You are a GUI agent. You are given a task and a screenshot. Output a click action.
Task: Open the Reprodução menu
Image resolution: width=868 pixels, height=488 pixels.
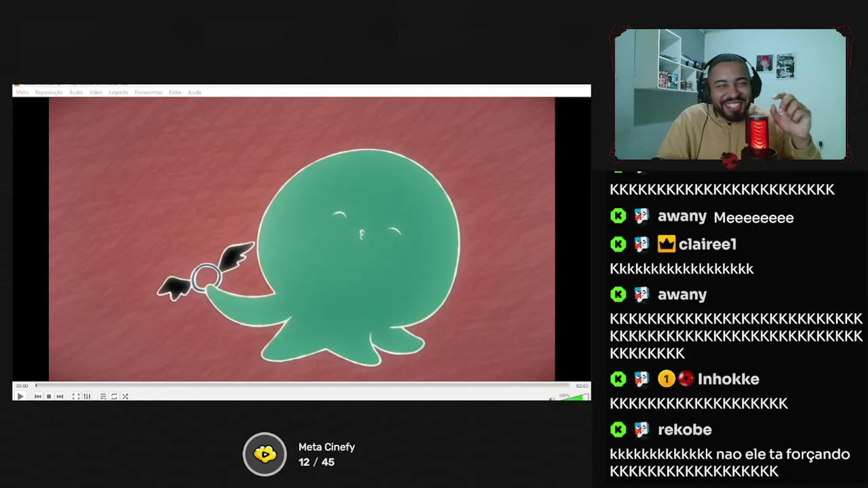point(49,92)
